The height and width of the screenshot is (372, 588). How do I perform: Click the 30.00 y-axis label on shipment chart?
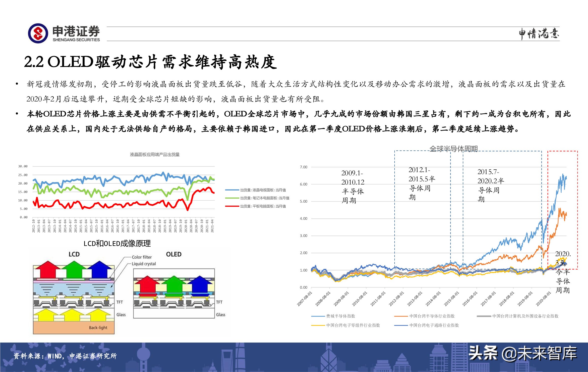point(23,166)
